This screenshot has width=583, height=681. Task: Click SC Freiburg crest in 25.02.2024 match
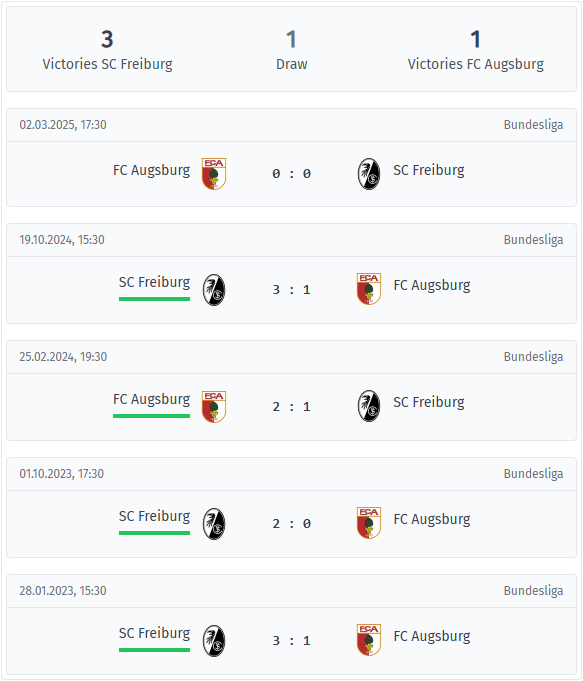[x=369, y=406]
